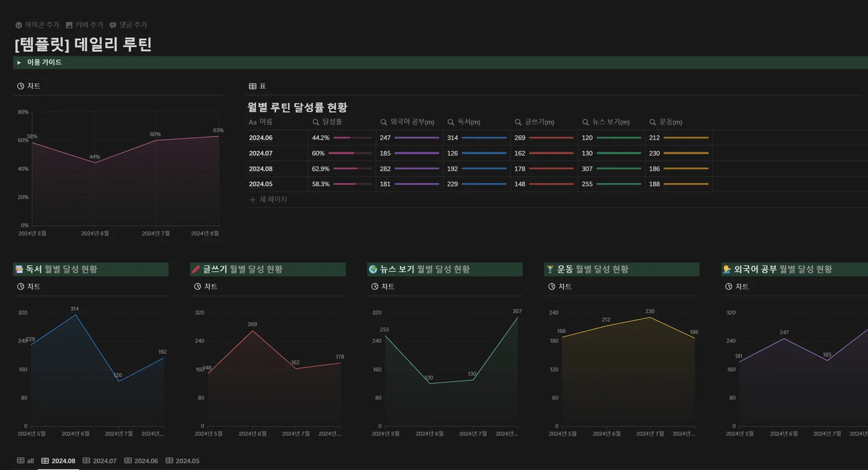Select the 차트 tab under 글쓰기 heading
The height and width of the screenshot is (470, 868).
pyautogui.click(x=206, y=287)
